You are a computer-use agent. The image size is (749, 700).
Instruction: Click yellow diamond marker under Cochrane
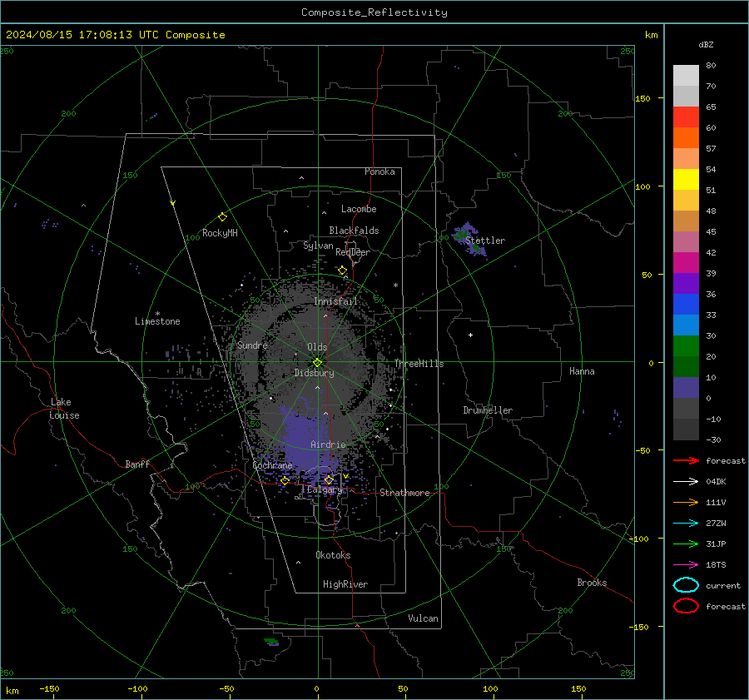(x=285, y=480)
